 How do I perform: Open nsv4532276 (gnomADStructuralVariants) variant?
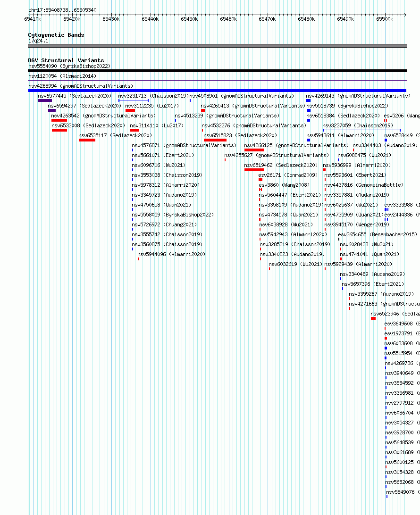click(254, 125)
